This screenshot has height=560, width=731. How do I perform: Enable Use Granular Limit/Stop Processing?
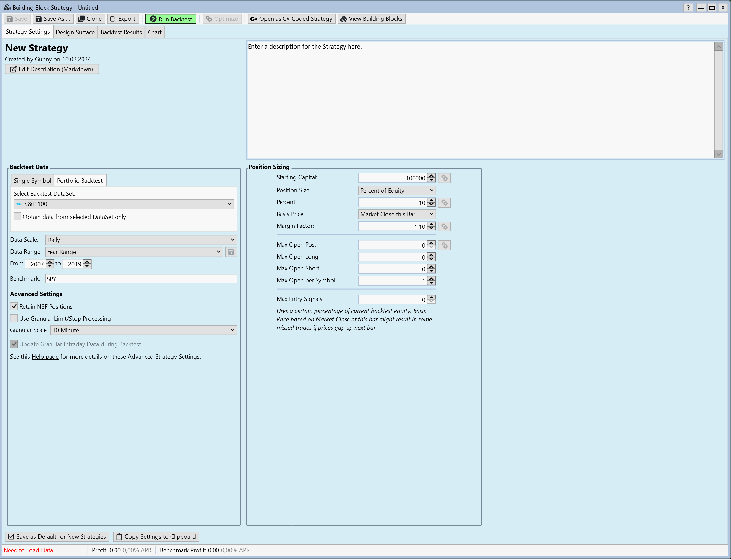(14, 319)
